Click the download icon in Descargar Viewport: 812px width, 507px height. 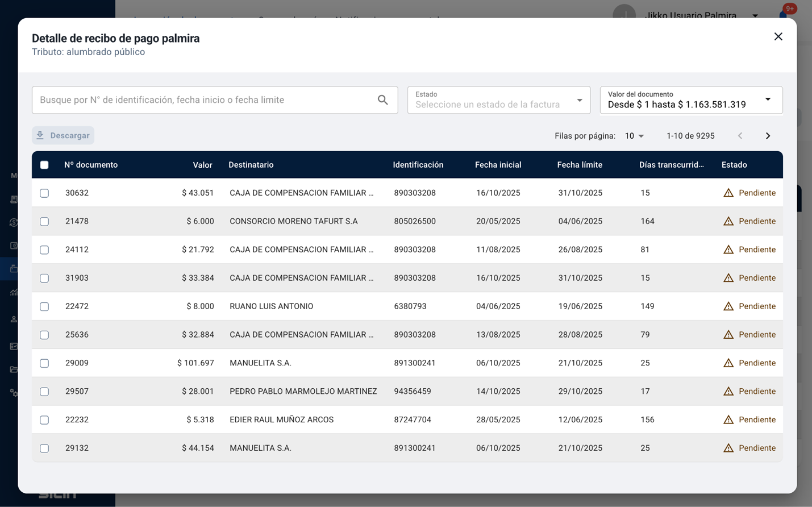40,135
